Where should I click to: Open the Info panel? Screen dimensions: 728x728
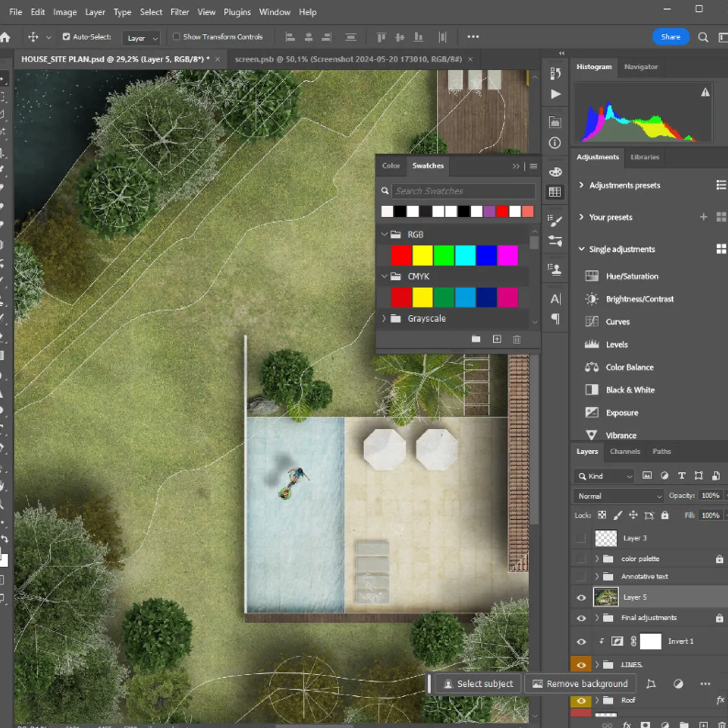tap(554, 143)
